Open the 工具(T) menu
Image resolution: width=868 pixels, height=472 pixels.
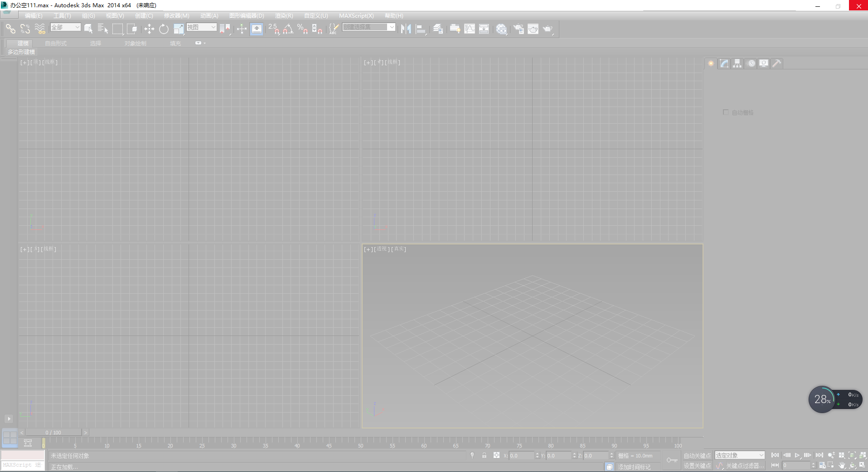[x=62, y=16]
